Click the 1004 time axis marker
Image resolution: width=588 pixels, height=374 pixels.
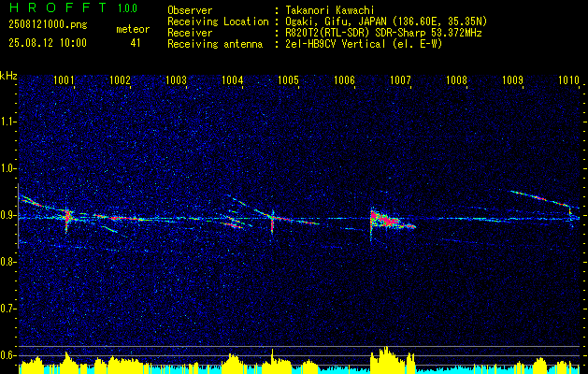[233, 80]
